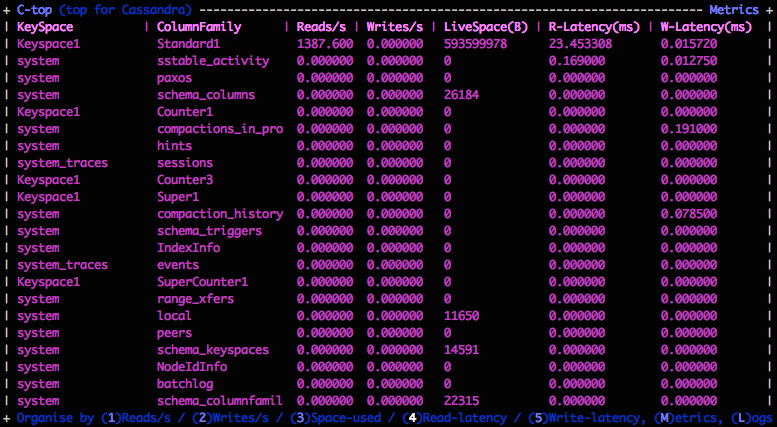Image resolution: width=777 pixels, height=427 pixels.
Task: Click the 23.453308 read latency value
Action: [580, 44]
